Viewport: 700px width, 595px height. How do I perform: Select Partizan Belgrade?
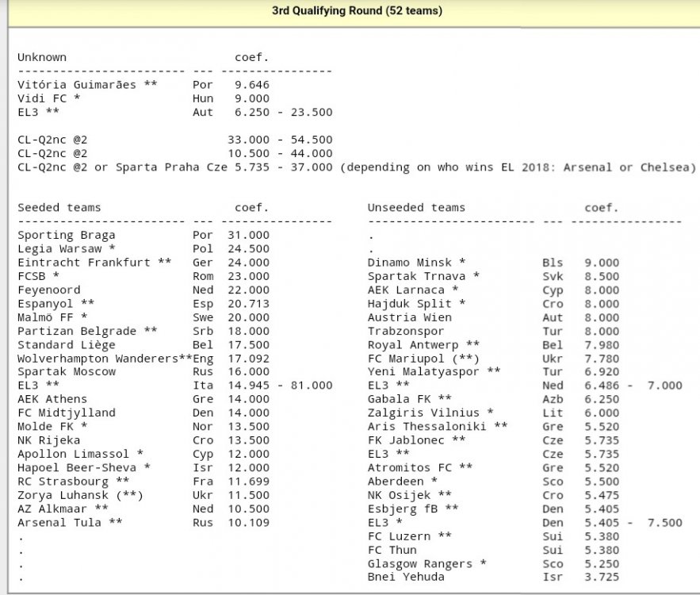click(77, 332)
